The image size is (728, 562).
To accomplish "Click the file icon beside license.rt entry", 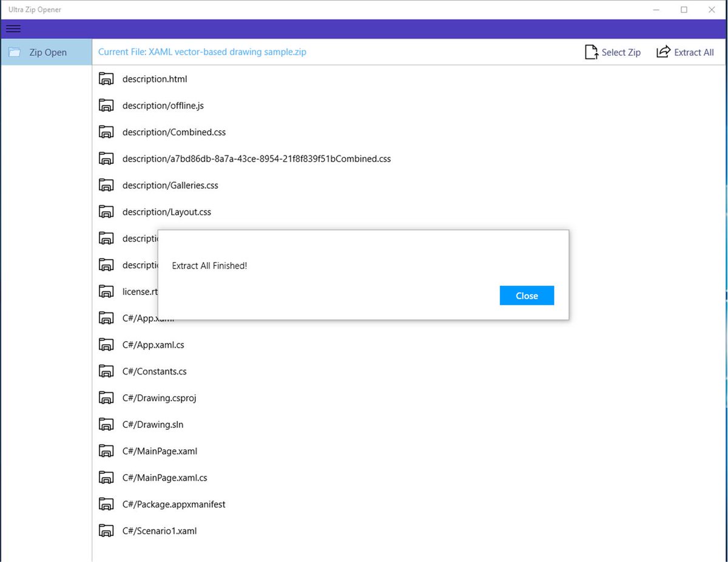I will tap(106, 291).
